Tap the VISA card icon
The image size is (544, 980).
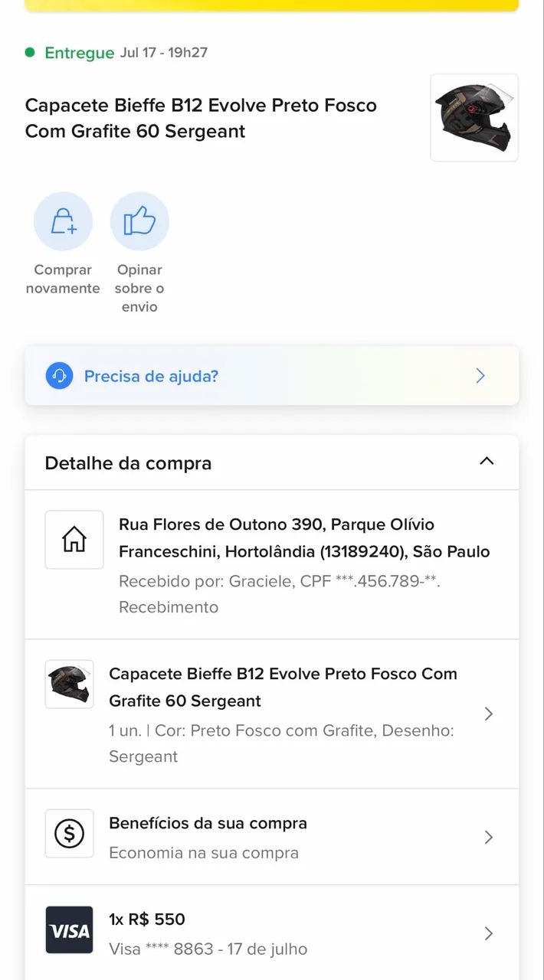70,930
